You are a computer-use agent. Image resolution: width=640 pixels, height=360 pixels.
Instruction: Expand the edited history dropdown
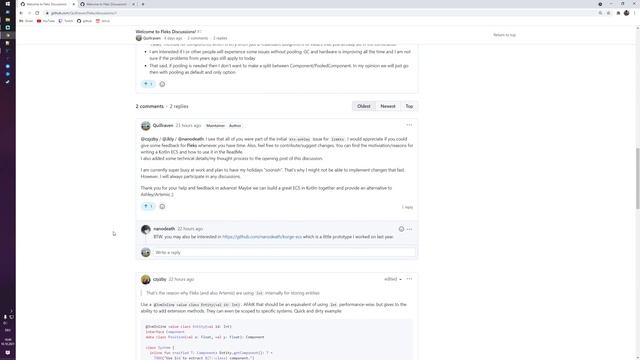pos(393,279)
